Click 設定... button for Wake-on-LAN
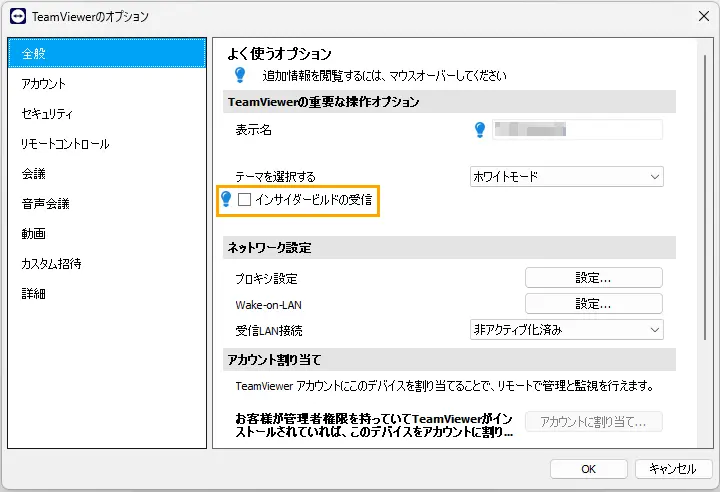 594,304
